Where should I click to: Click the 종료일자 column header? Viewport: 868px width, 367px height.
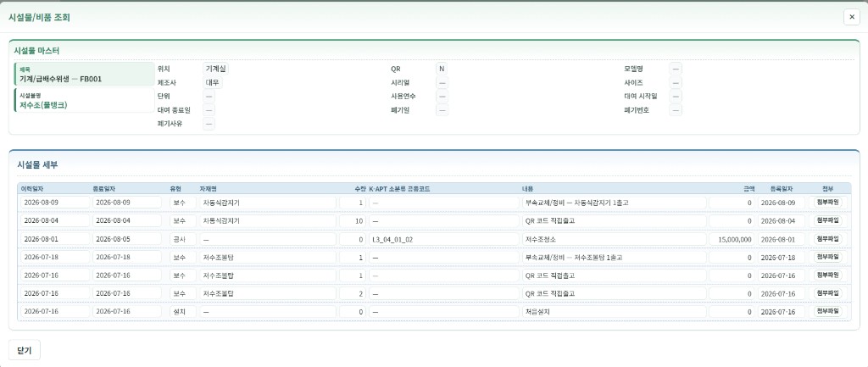104,188
